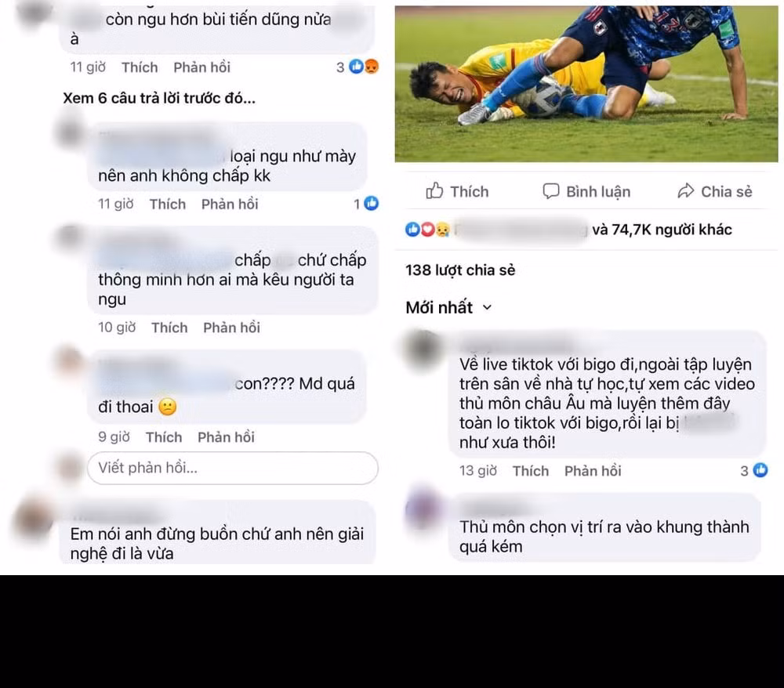Toggle Thích on the 13 giờ comment
The width and height of the screenshot is (784, 688).
point(531,471)
